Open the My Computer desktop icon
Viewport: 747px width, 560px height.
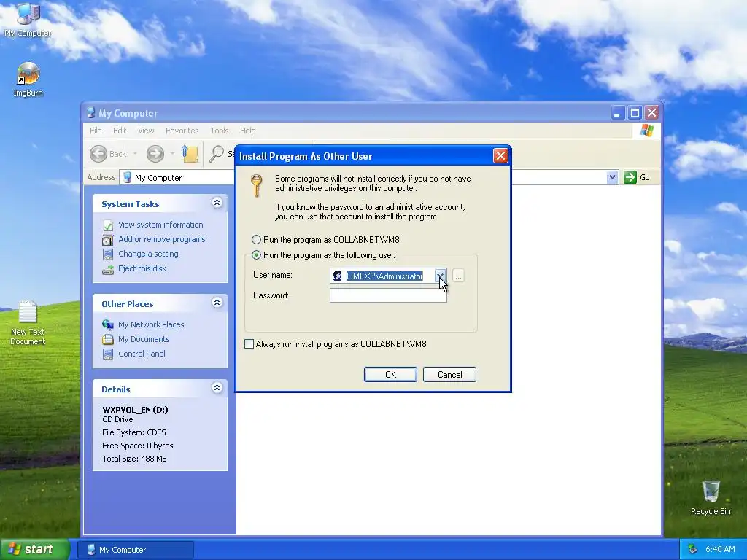28,19
